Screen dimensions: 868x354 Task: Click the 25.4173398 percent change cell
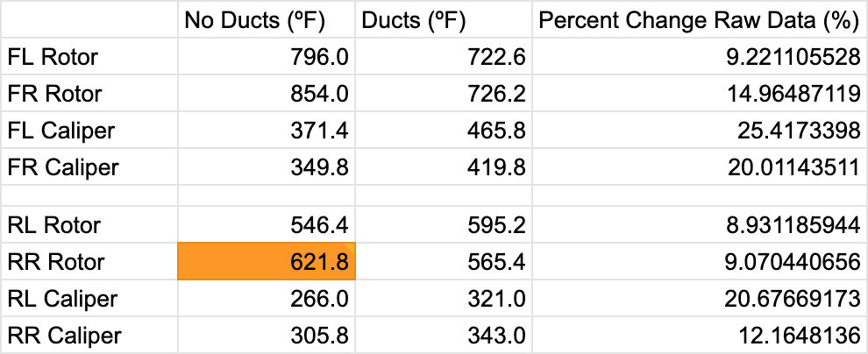[x=700, y=131]
